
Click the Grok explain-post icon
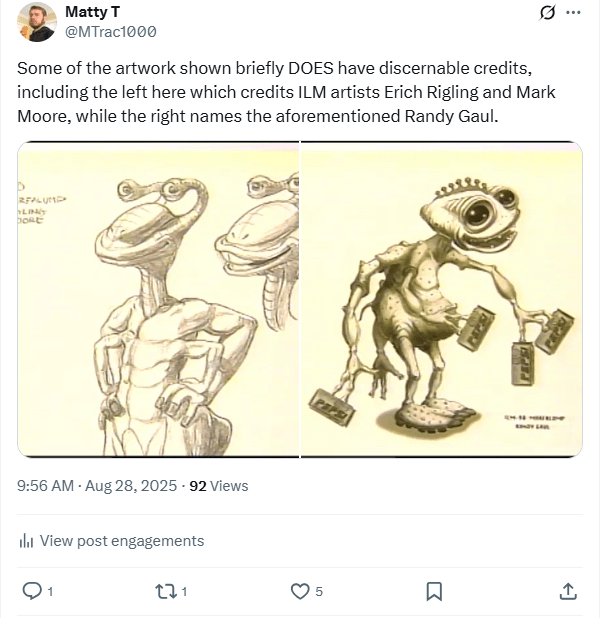547,13
